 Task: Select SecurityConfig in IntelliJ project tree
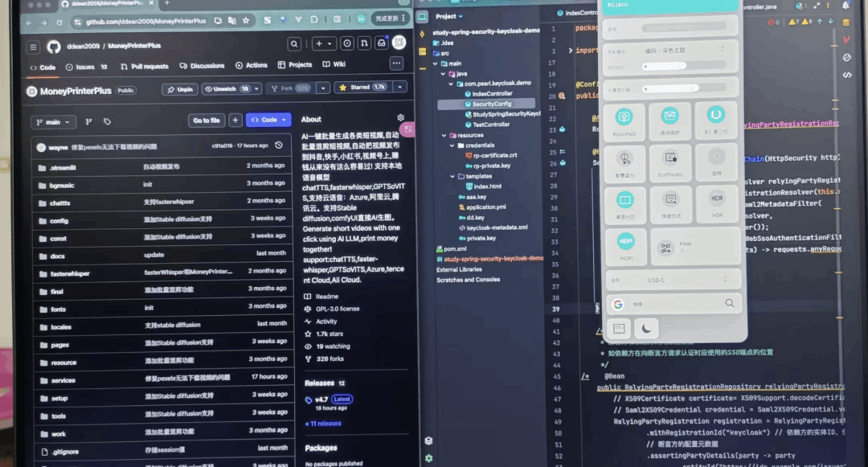(492, 104)
